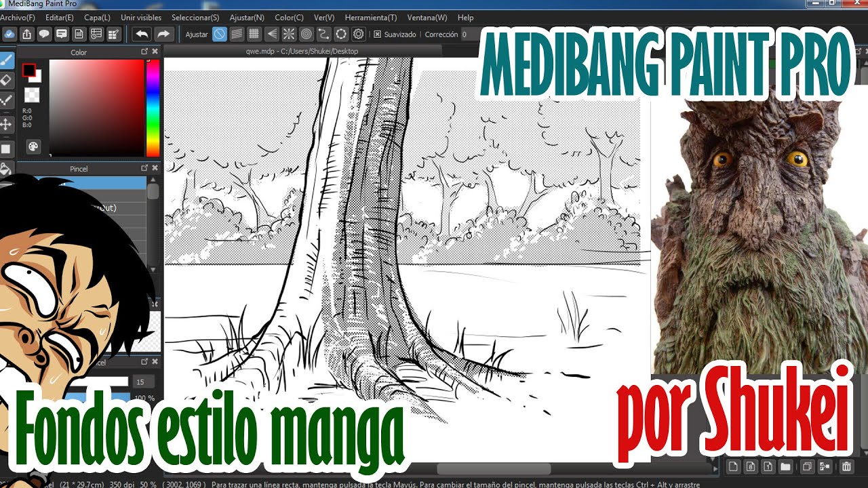Open the Ver(V) menu

(324, 18)
